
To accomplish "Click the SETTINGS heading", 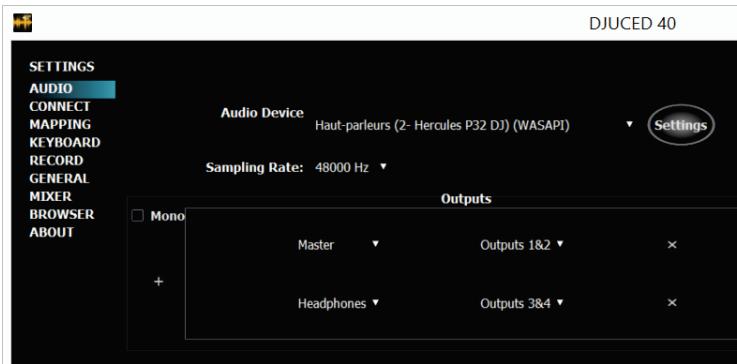I will click(x=62, y=67).
